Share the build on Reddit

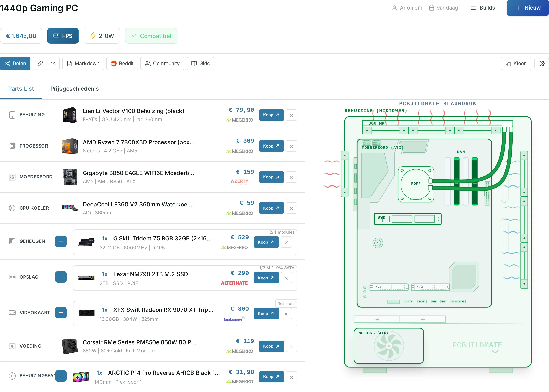coord(122,64)
